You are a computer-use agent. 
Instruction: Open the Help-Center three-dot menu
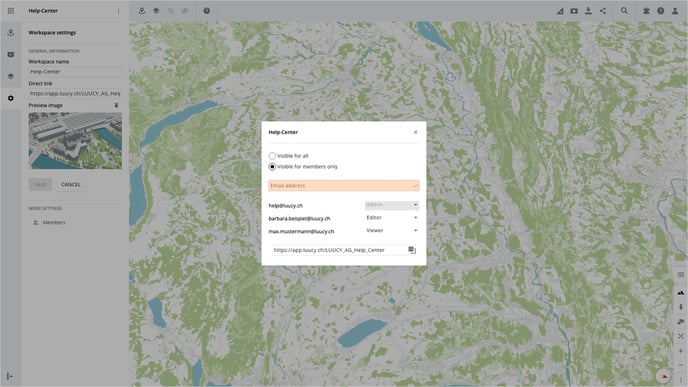pos(118,11)
